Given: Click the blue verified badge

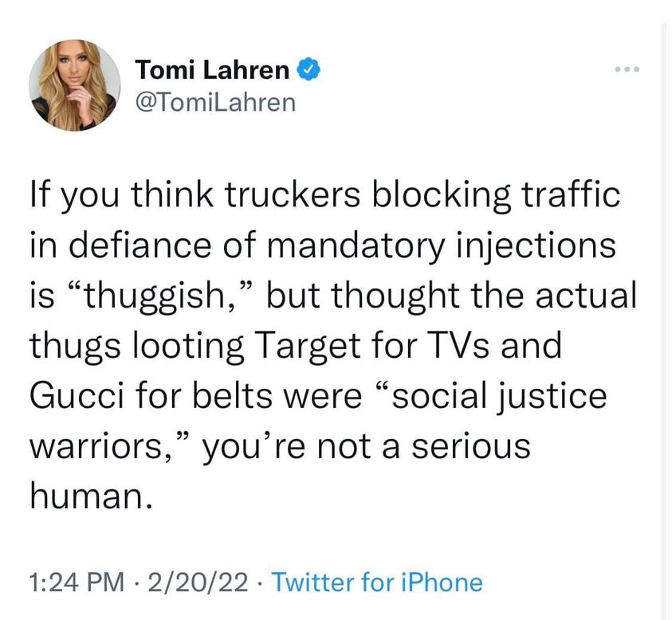Looking at the screenshot, I should pyautogui.click(x=309, y=71).
